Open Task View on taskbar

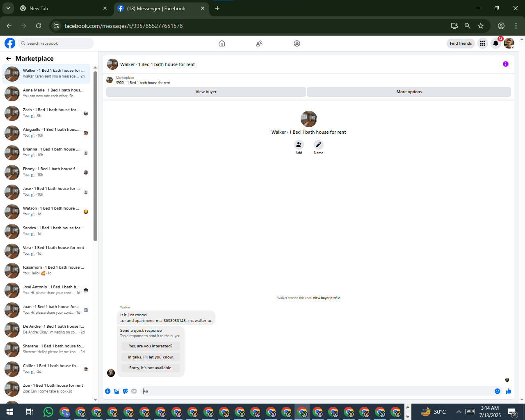click(x=29, y=412)
